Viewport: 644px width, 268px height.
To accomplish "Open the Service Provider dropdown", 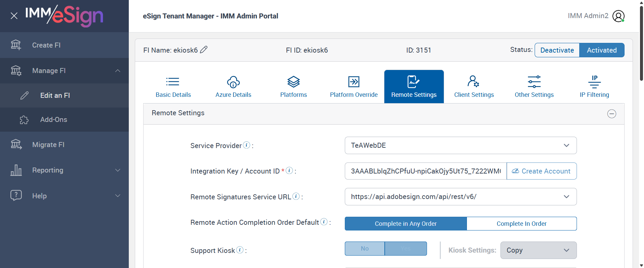I will [x=461, y=145].
